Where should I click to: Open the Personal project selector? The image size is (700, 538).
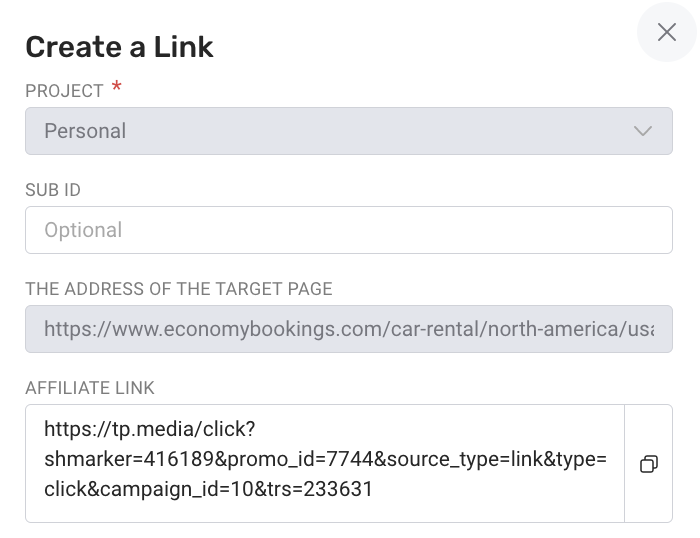(349, 131)
